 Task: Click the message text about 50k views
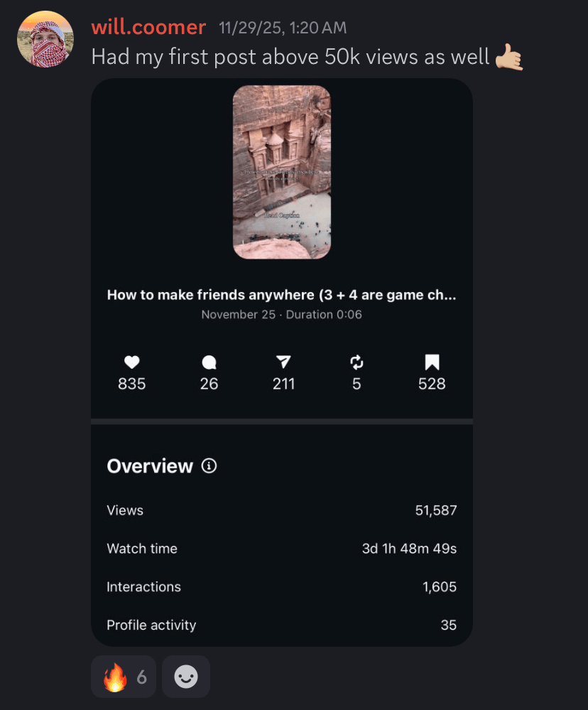point(290,57)
